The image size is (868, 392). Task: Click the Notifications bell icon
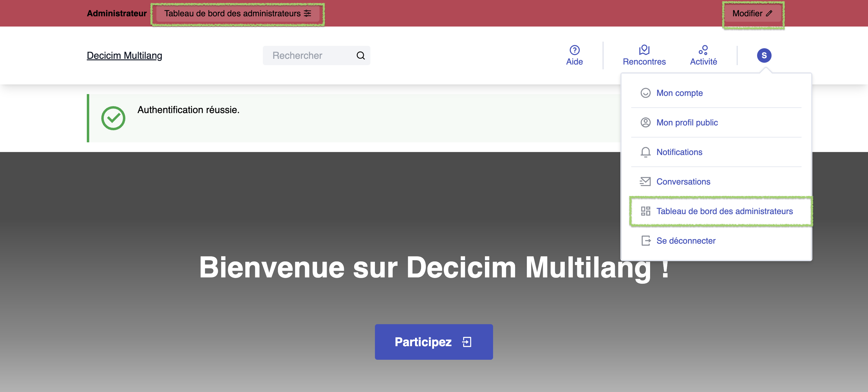click(x=645, y=152)
